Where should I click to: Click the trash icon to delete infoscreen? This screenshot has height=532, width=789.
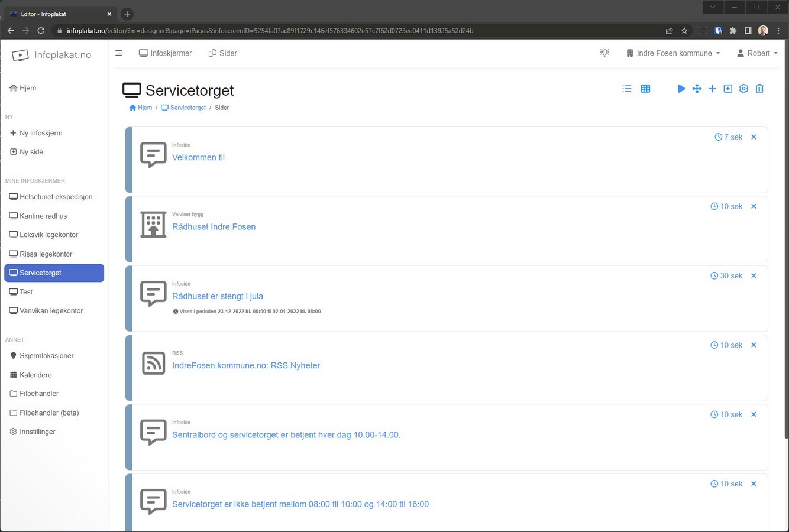coord(759,89)
